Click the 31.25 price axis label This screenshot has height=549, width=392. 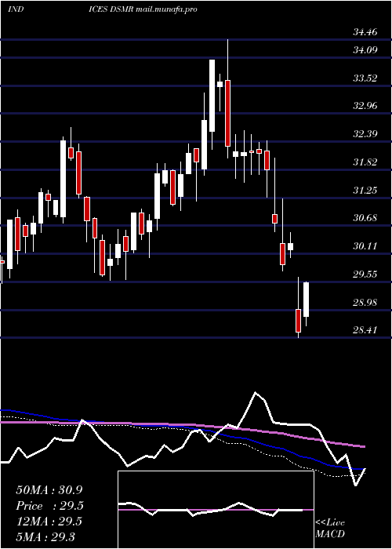[365, 190]
